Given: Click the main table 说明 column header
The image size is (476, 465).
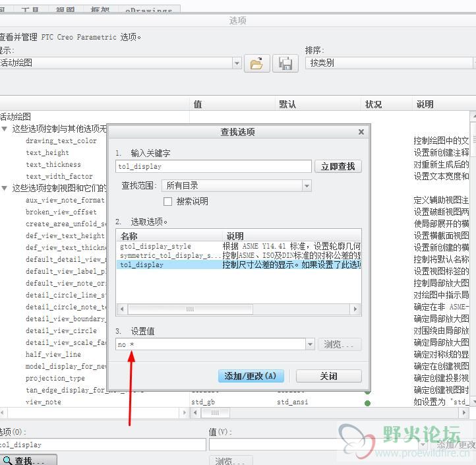Looking at the screenshot, I should pyautogui.click(x=443, y=104).
